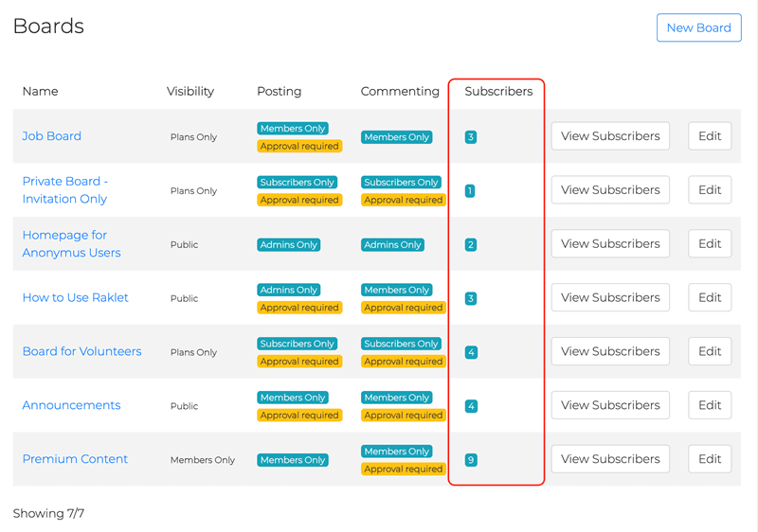
Task: View Subscribers for Board for Volunteers
Action: coord(610,351)
